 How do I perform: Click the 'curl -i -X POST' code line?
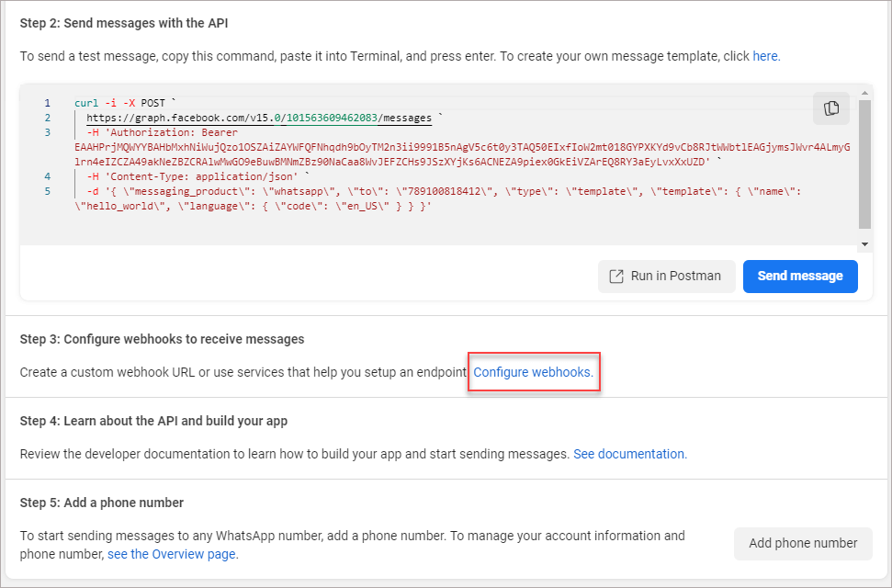coord(123,103)
